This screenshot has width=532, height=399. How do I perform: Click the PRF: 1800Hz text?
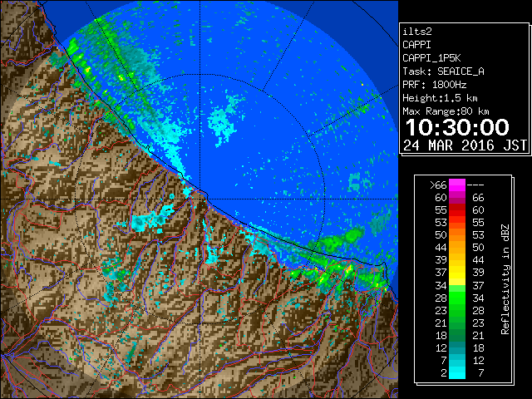(435, 85)
